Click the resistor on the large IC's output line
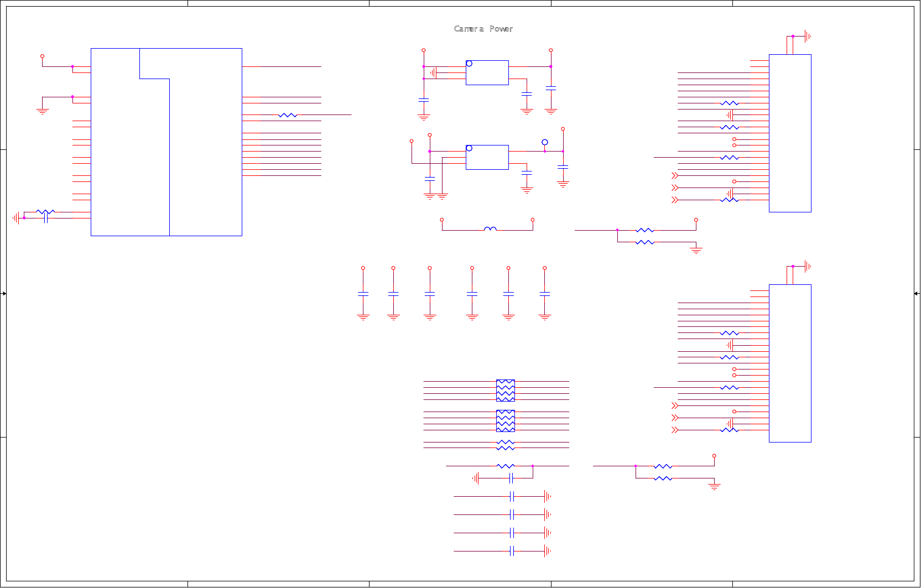 [x=288, y=115]
